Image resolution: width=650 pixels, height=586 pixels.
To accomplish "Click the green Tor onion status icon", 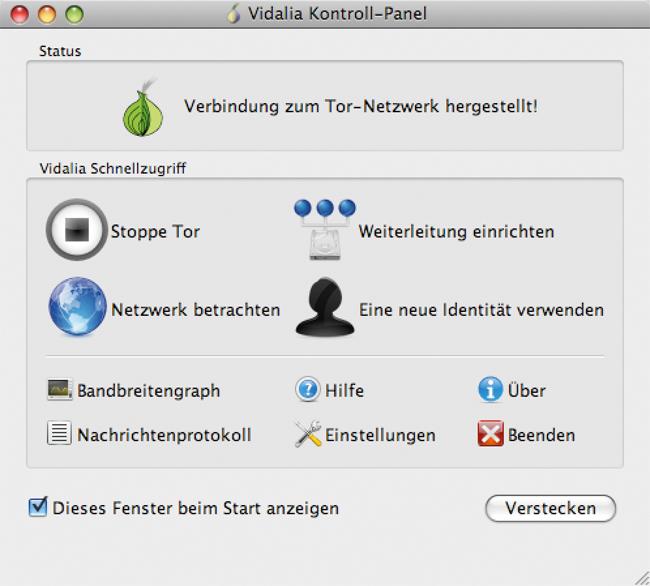I will pyautogui.click(x=143, y=107).
